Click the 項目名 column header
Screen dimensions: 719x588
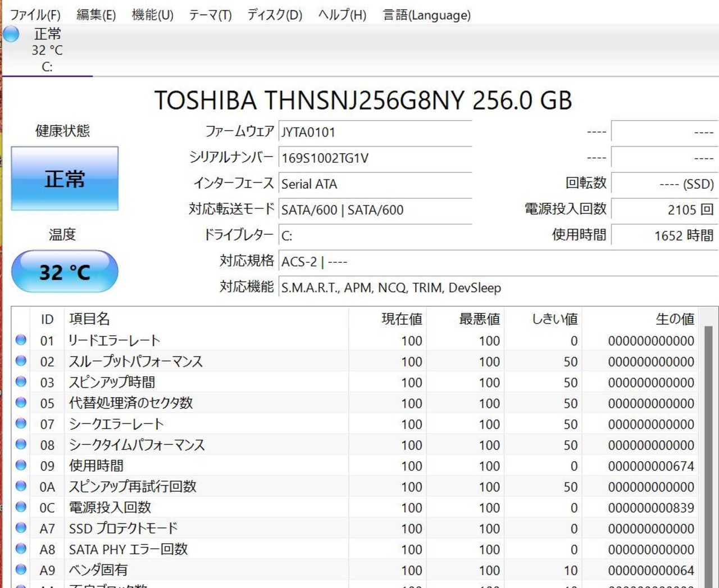(x=90, y=319)
